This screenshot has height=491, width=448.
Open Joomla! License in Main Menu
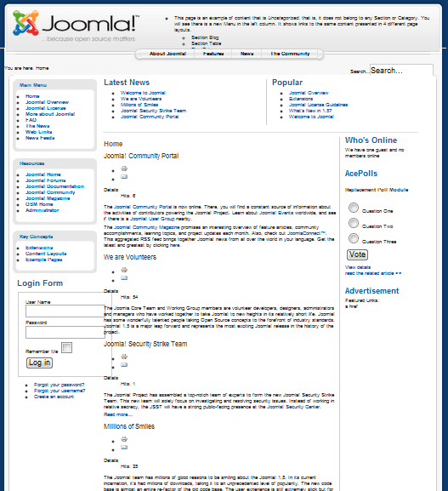point(46,108)
